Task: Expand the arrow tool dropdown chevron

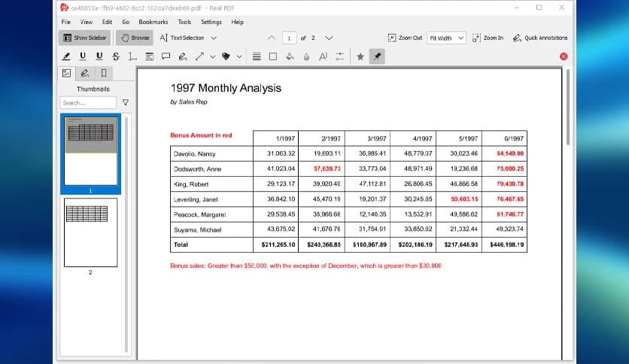Action: click(x=213, y=56)
